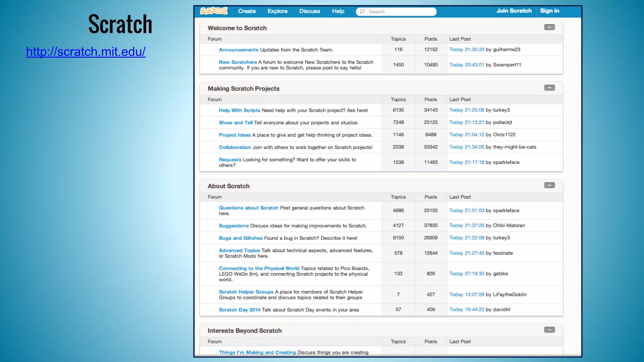Open the Announcements forum

pos(238,50)
